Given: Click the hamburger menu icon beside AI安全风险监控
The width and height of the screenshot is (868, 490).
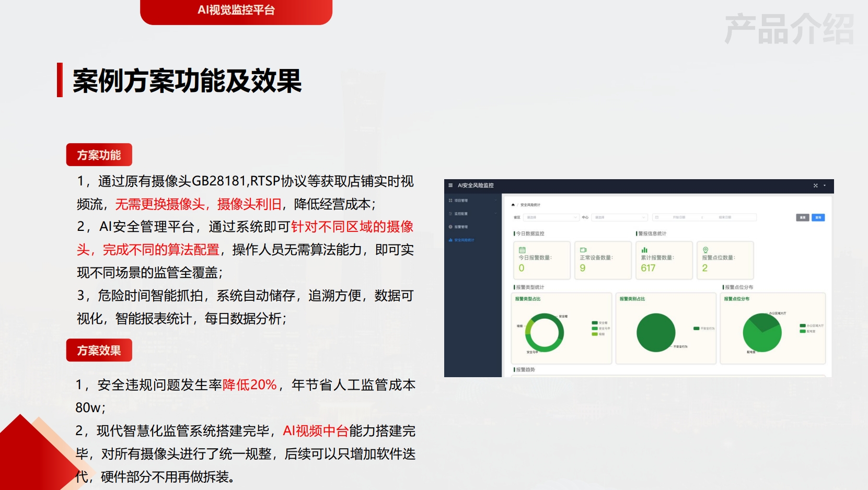Looking at the screenshot, I should point(450,185).
